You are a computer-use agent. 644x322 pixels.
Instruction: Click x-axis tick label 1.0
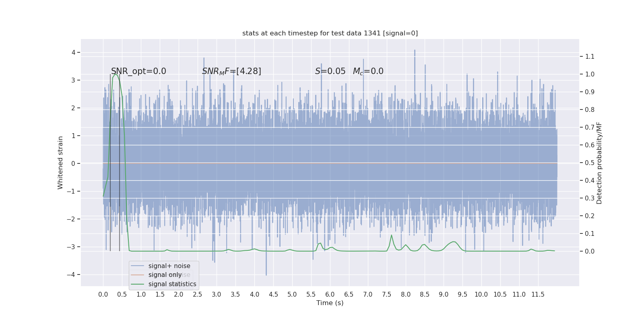[x=141, y=295]
